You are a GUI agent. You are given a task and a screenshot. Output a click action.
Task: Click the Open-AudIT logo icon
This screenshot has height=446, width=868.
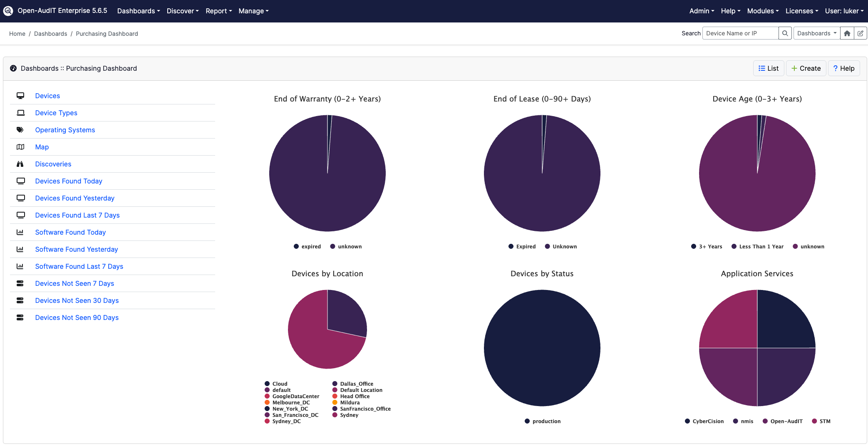pos(8,10)
